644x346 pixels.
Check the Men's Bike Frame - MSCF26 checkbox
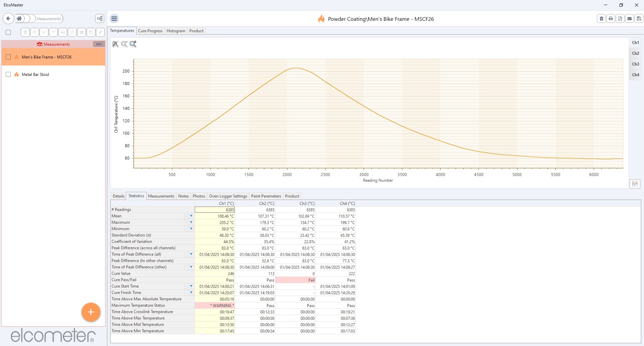(8, 57)
